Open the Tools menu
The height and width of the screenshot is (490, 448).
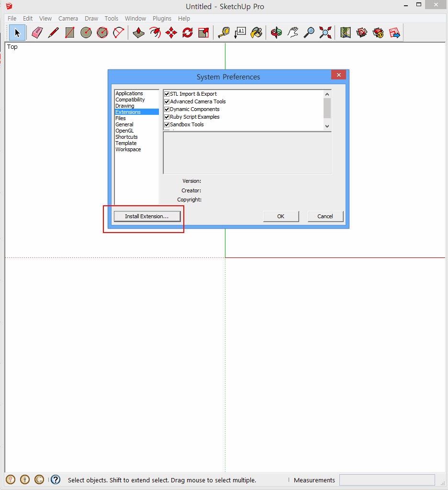click(112, 19)
